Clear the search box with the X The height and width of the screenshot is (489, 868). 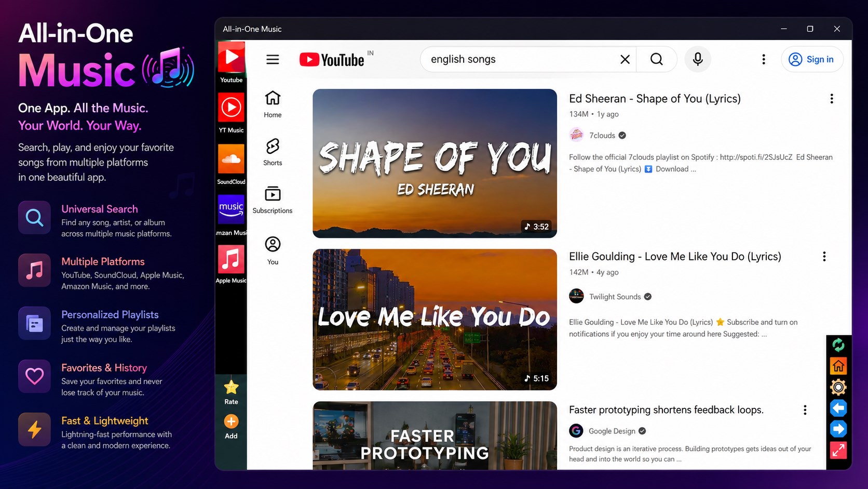click(x=625, y=59)
